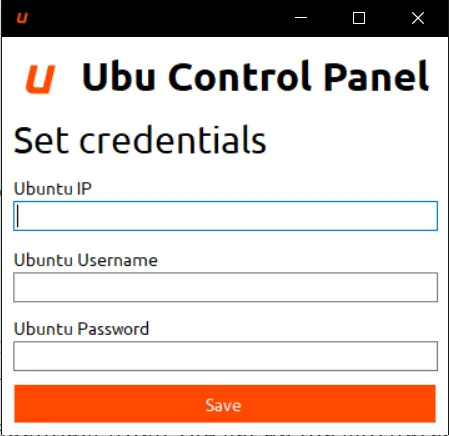The height and width of the screenshot is (436, 449).
Task: Click the 'Ubuntu Password' field label
Action: tap(81, 329)
